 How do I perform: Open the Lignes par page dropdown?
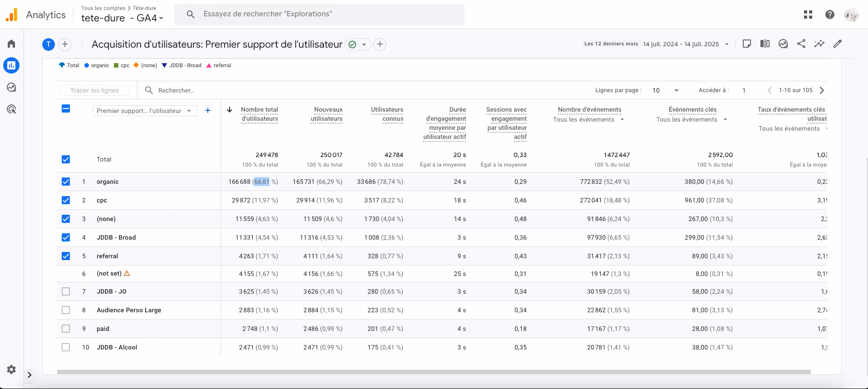666,90
